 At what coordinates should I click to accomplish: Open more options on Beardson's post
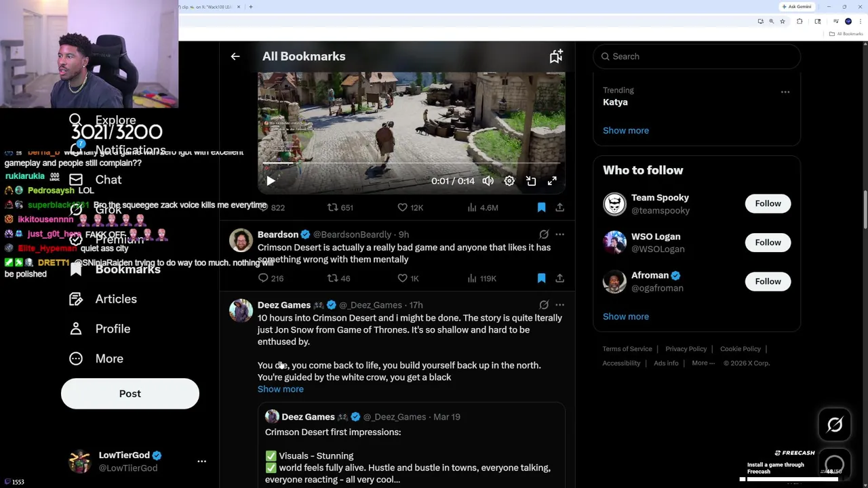559,235
